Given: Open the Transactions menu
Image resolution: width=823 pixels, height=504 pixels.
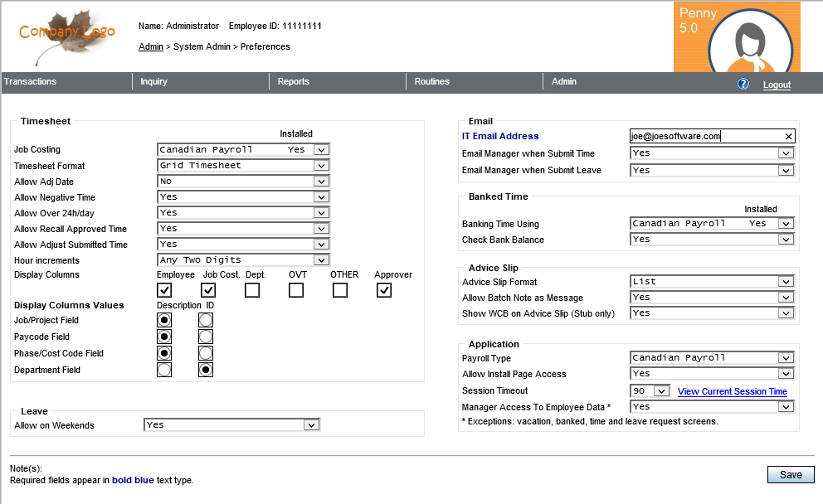Looking at the screenshot, I should 31,82.
